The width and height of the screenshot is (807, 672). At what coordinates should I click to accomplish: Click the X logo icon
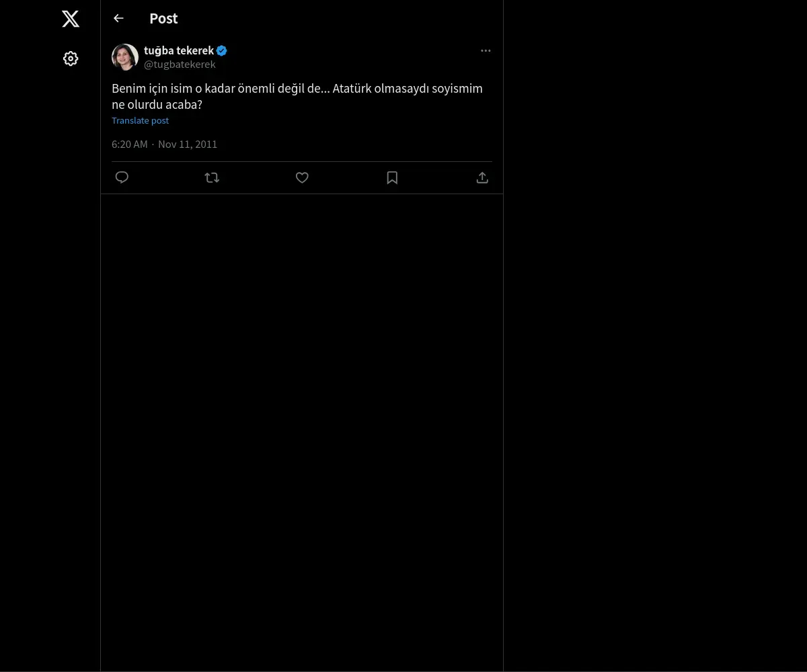tap(71, 19)
